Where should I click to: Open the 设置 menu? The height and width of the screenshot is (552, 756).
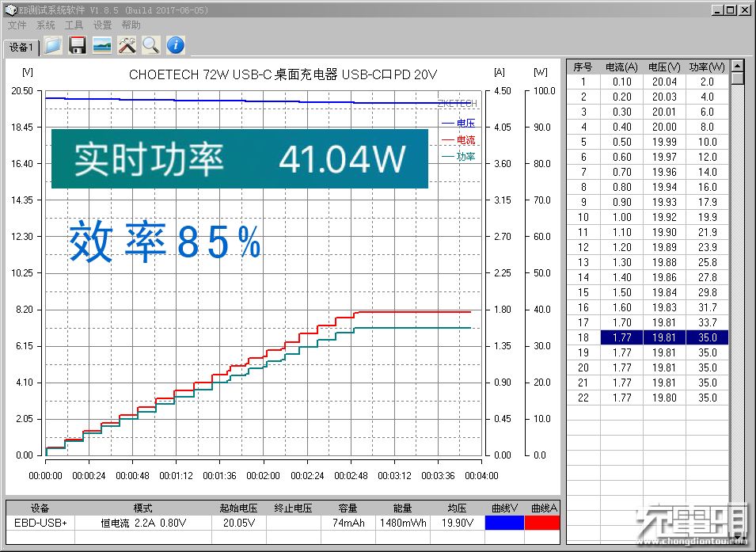(x=102, y=25)
